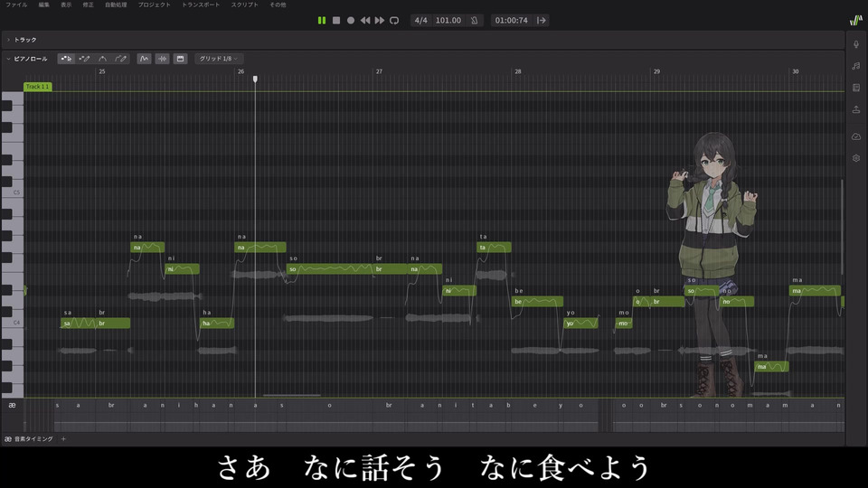Start recording with the record button

click(x=351, y=21)
